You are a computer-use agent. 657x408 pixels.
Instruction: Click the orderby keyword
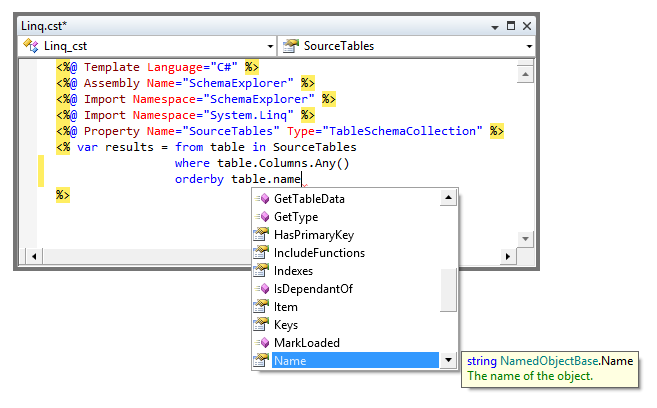[199, 179]
